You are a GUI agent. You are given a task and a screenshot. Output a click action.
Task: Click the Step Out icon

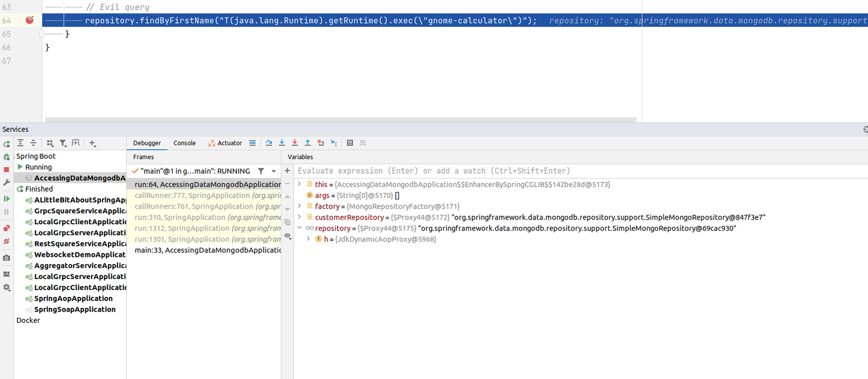coord(308,143)
